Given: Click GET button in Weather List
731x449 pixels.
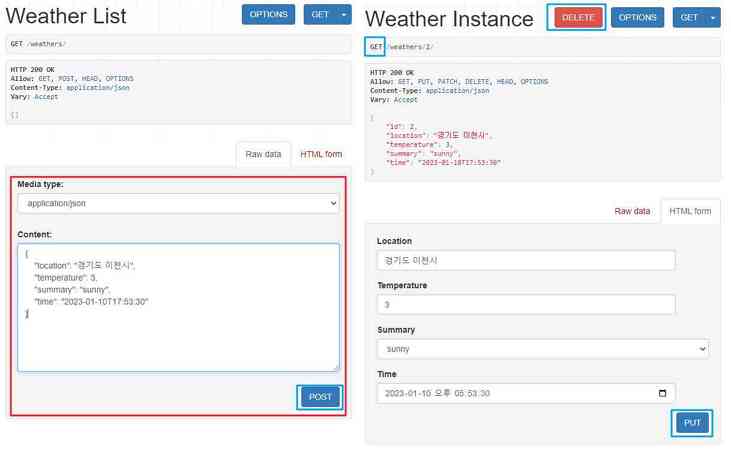Looking at the screenshot, I should [320, 14].
